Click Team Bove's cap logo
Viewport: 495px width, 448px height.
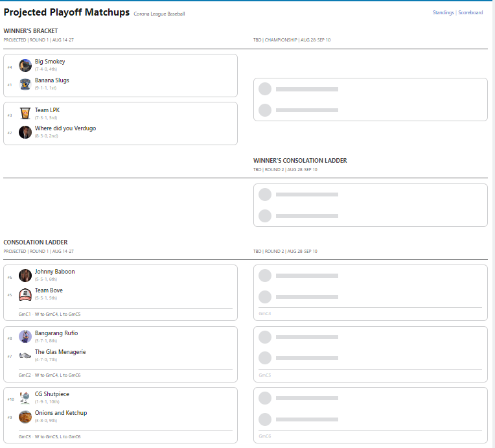tap(25, 294)
